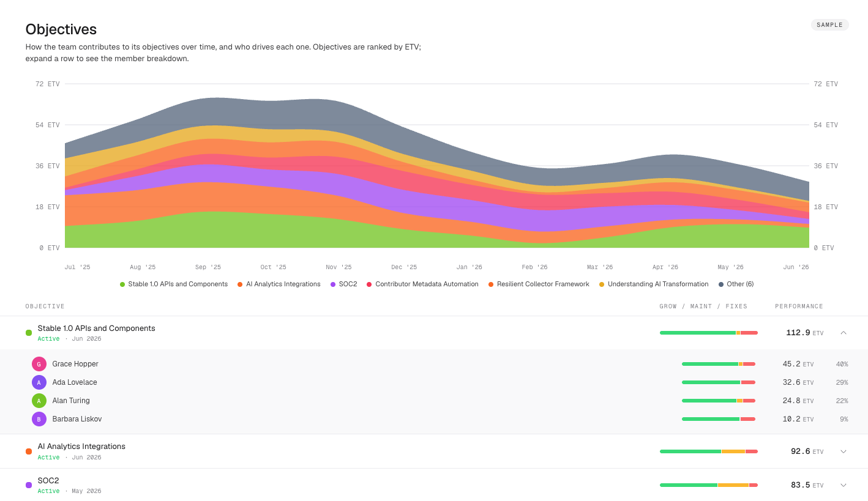868x501 pixels.
Task: Click the Jan '26 axis label
Action: coord(469,267)
